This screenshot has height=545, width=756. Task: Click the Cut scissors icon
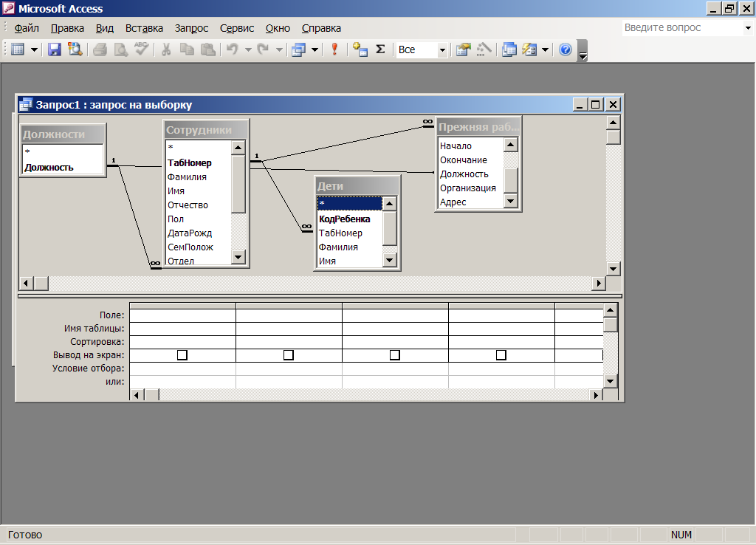pyautogui.click(x=166, y=49)
